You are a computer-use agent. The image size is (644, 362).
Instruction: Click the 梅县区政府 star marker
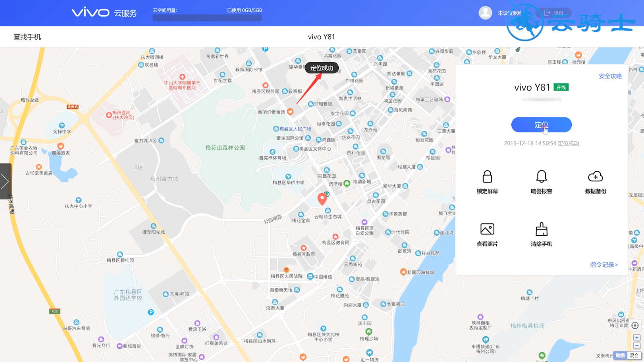tap(304, 248)
